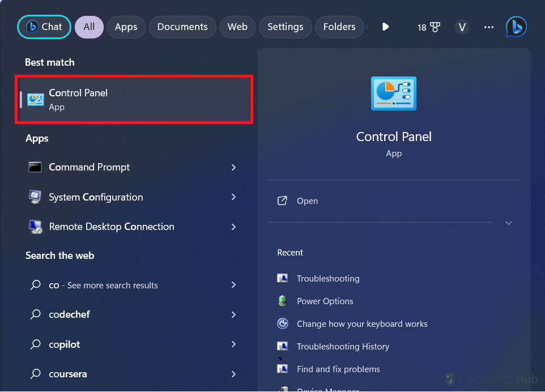The image size is (545, 392).
Task: Expand Command Prompt result chevron
Action: (233, 168)
